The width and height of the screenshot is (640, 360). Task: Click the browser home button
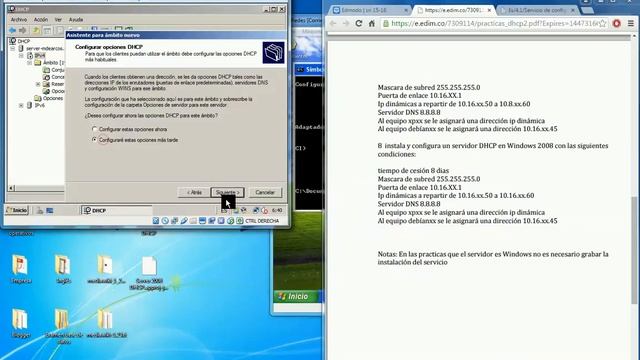click(x=371, y=24)
